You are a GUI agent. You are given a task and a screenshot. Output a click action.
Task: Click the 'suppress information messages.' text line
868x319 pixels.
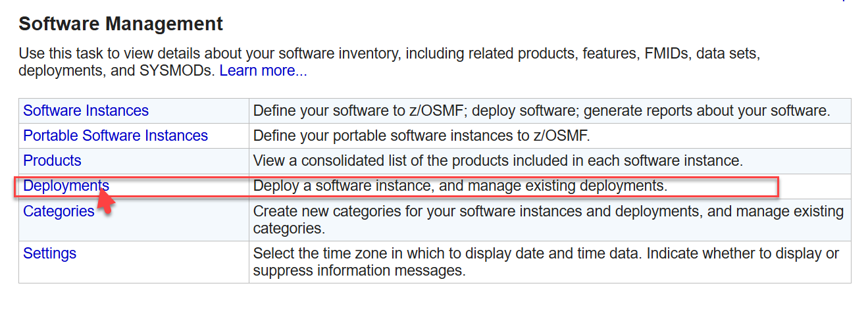[x=360, y=270]
